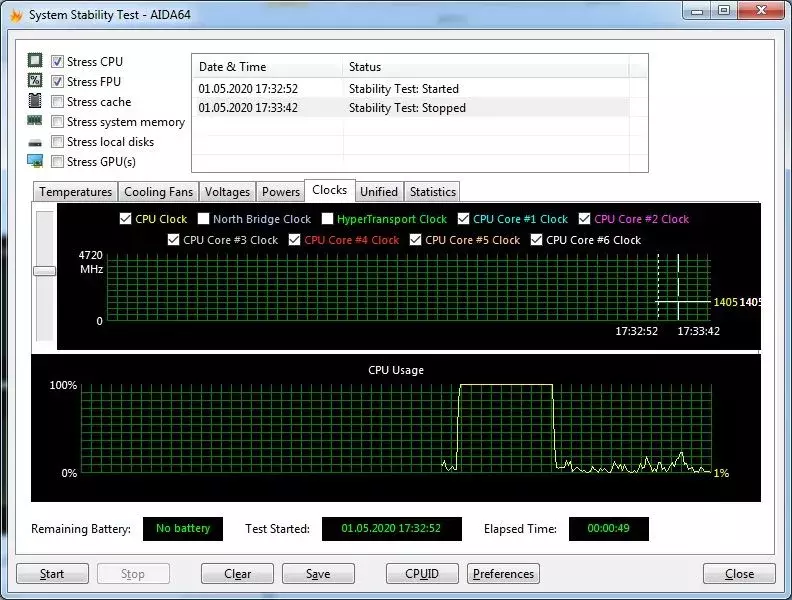
Task: Open the Statistics tab
Action: click(433, 192)
